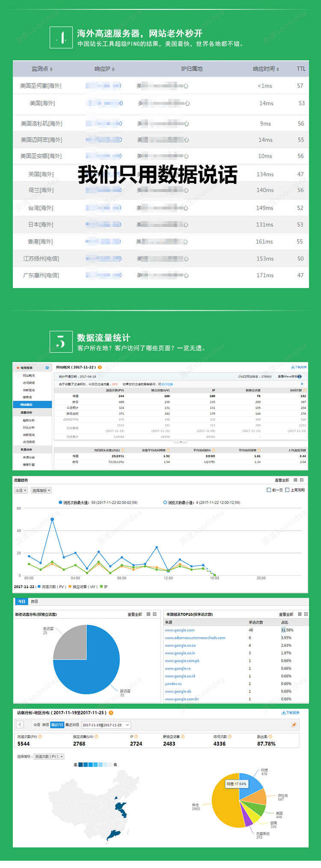Click the 搜索引擎 sidebar item

pyautogui.click(x=29, y=465)
